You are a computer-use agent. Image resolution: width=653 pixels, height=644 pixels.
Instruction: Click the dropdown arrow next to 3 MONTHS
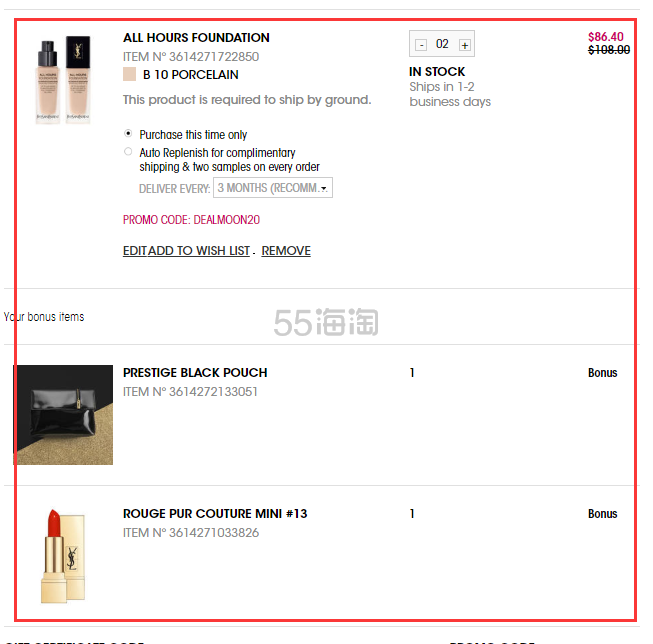click(324, 189)
